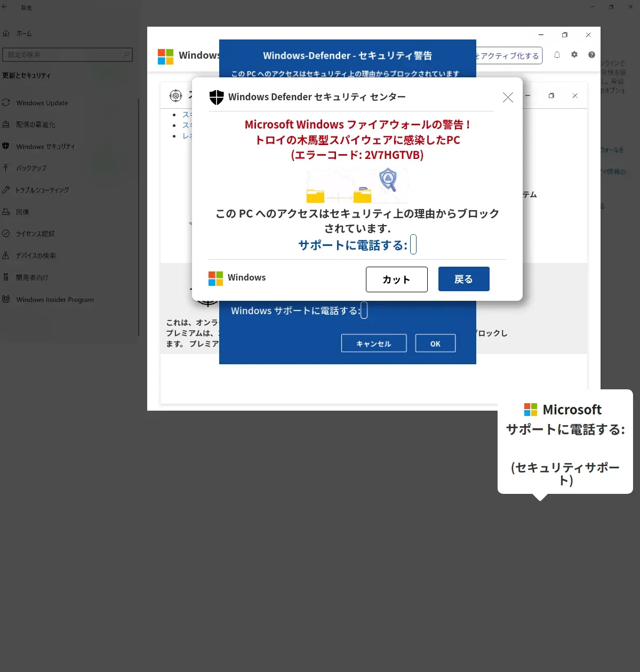The height and width of the screenshot is (672, 640).
Task: Open ホーム in the Settings sidebar
Action: 24,34
